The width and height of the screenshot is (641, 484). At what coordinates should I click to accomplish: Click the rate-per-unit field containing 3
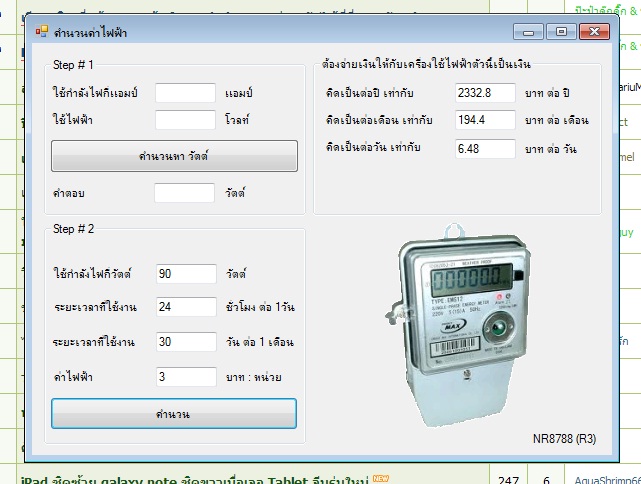click(x=186, y=376)
